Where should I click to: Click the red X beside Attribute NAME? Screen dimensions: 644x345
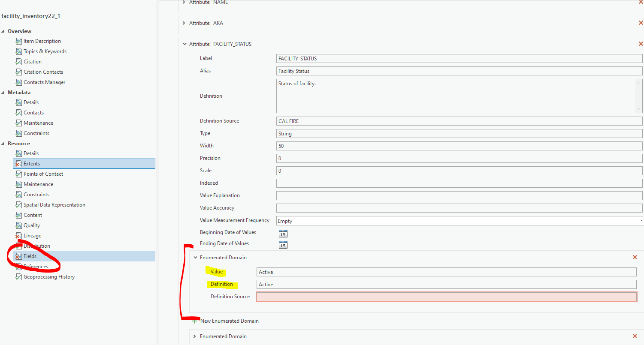pos(641,3)
